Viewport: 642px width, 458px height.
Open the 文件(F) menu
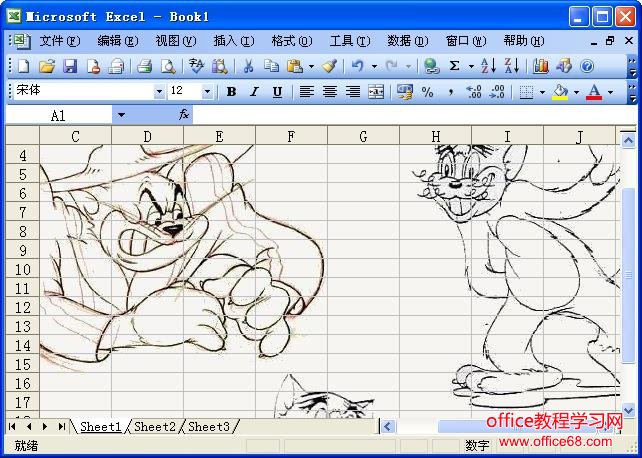point(60,41)
